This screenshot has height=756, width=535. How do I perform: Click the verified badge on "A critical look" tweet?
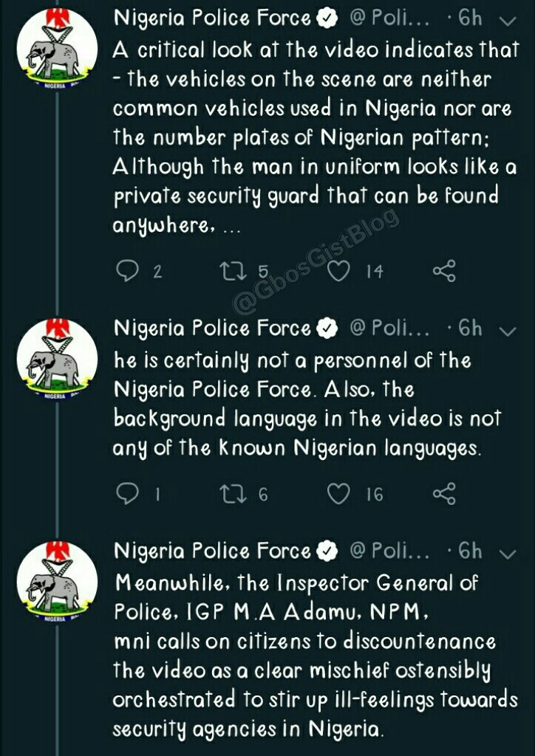coord(326,19)
